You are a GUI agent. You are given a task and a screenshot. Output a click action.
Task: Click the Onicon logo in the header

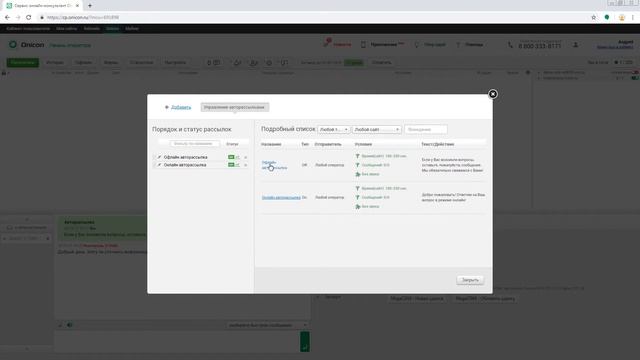(x=27, y=44)
